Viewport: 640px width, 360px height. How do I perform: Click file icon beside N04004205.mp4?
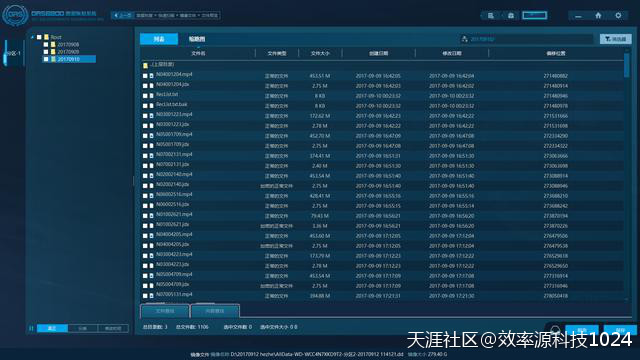(151, 236)
